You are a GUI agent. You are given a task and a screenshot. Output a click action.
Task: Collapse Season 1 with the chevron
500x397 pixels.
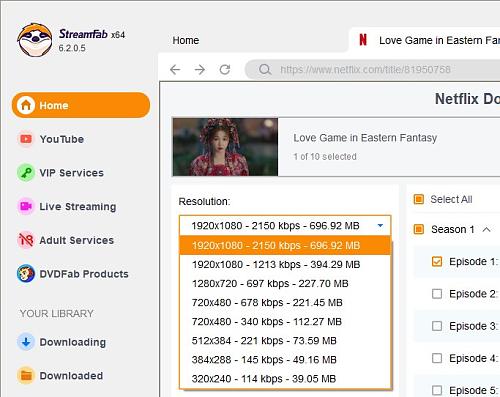pos(486,229)
